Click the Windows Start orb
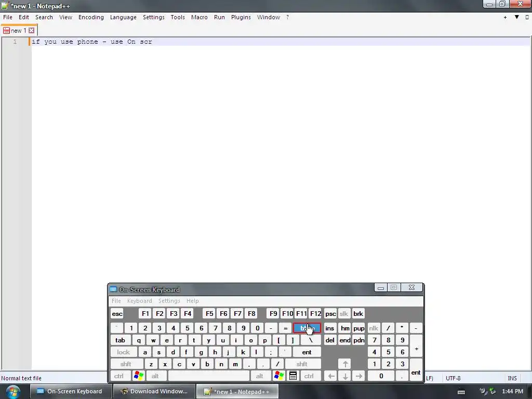Viewport: 532px width, 399px height. 13,392
